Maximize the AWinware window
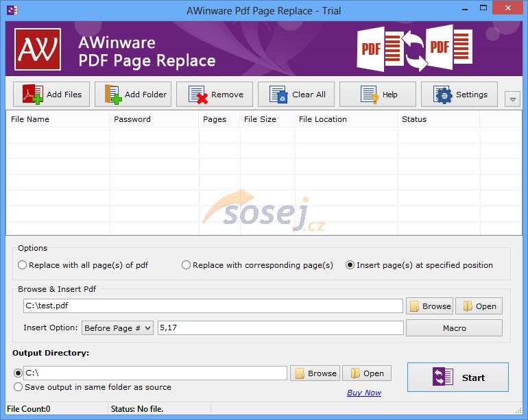Image resolution: width=528 pixels, height=420 pixels. point(483,8)
